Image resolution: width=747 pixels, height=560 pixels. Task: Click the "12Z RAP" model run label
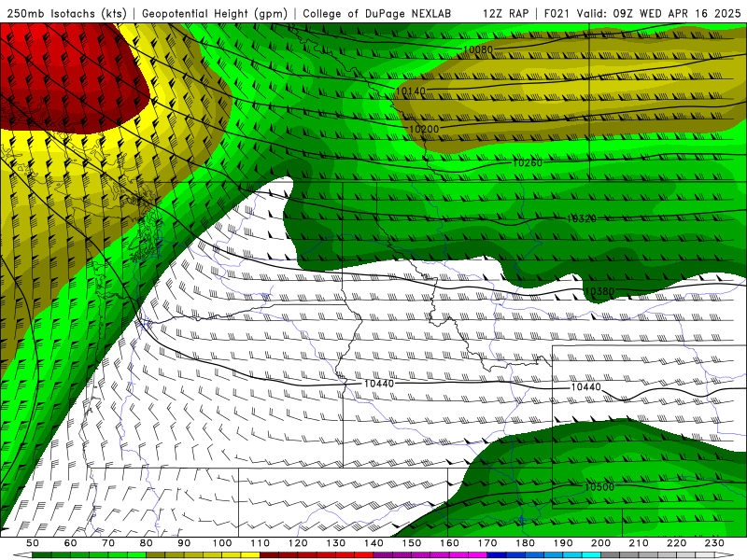pyautogui.click(x=505, y=13)
